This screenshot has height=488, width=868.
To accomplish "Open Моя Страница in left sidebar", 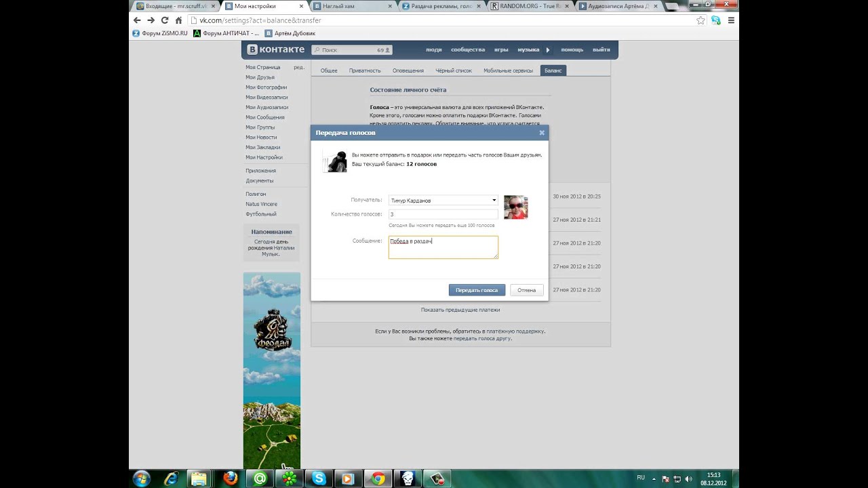I will pos(263,67).
